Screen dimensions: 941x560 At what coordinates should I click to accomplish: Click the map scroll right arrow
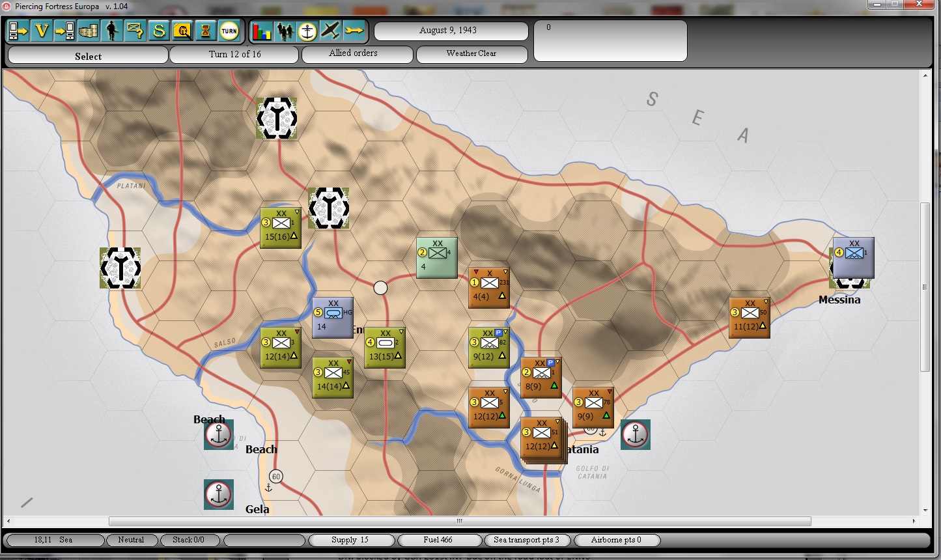[914, 521]
